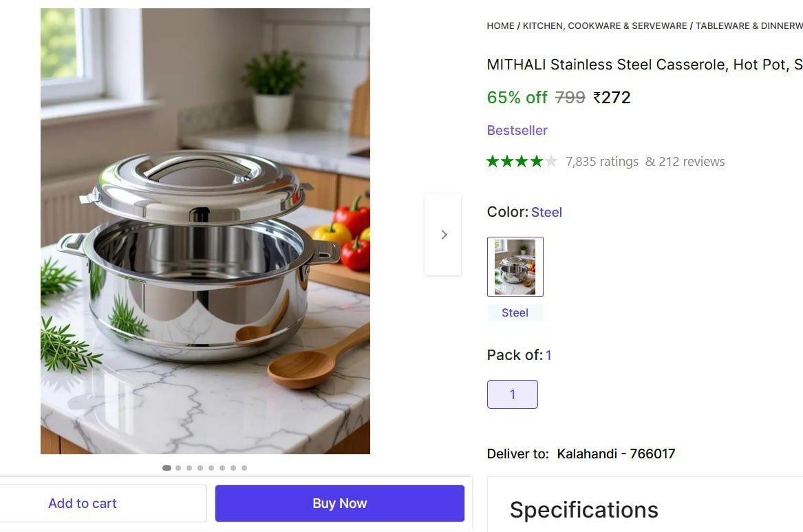Viewport: 803px width, 532px height.
Task: Select the fourth image carousel dot
Action: click(200, 468)
